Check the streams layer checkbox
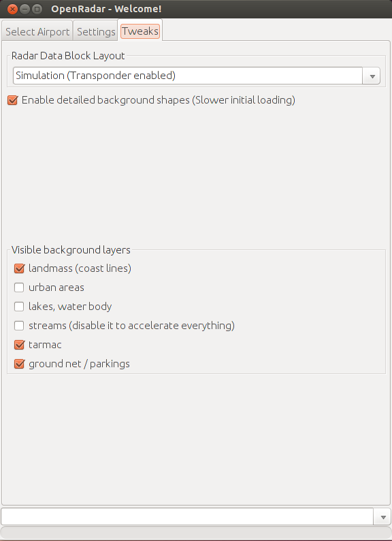Viewport: 392px width, 541px height. tap(19, 326)
